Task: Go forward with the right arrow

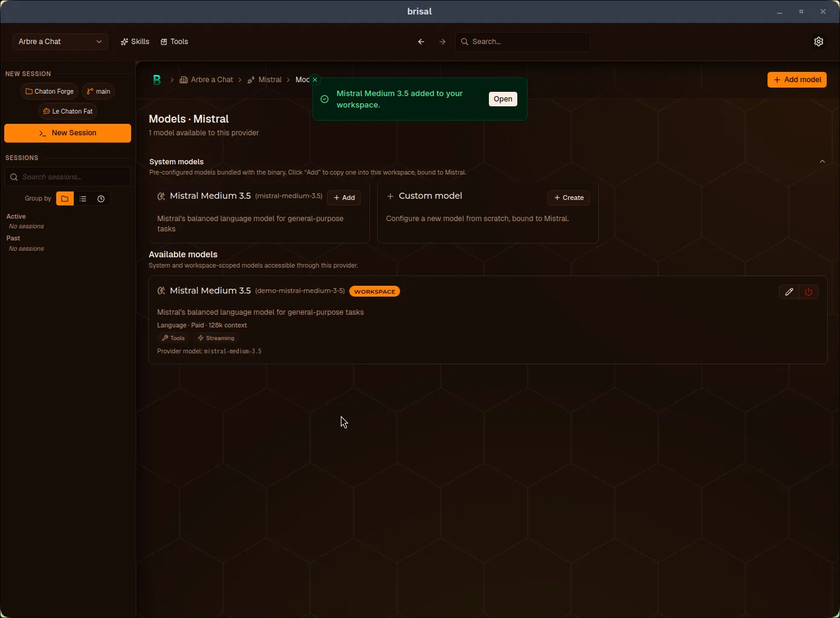Action: [x=442, y=42]
